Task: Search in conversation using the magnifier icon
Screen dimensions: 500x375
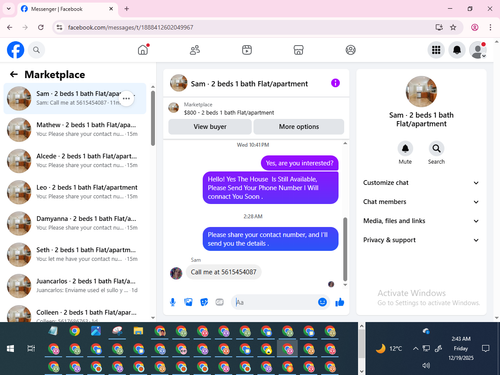Action: (x=436, y=149)
